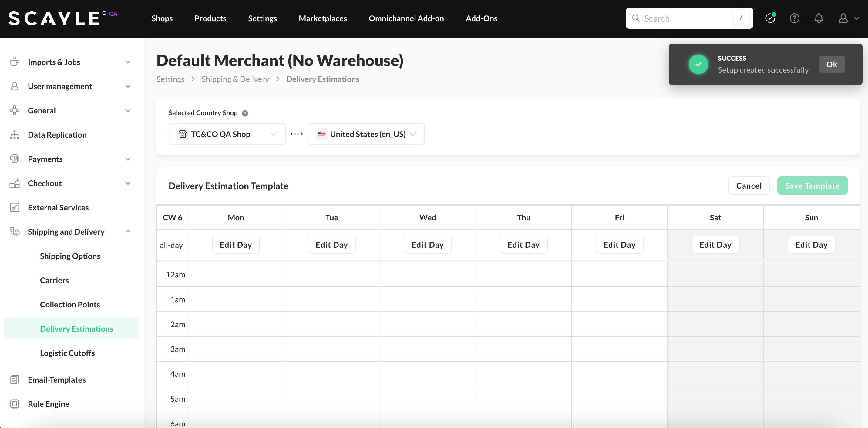Open the notifications bell
Viewport: 868px width, 428px height.
tap(819, 18)
